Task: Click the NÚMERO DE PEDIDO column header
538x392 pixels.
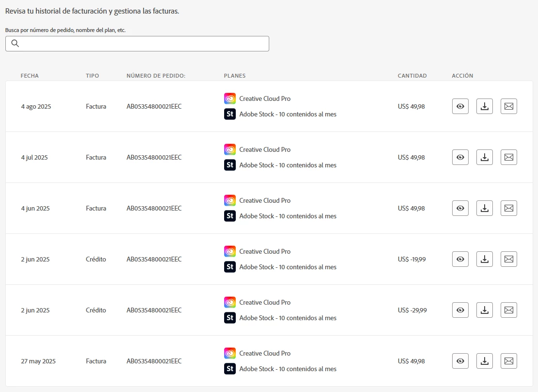Action: (156, 76)
